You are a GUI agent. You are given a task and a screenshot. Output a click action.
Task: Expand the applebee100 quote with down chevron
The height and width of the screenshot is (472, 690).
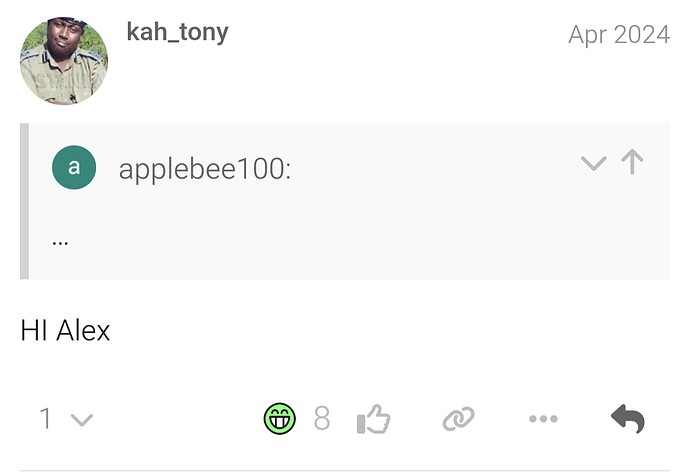pos(594,163)
